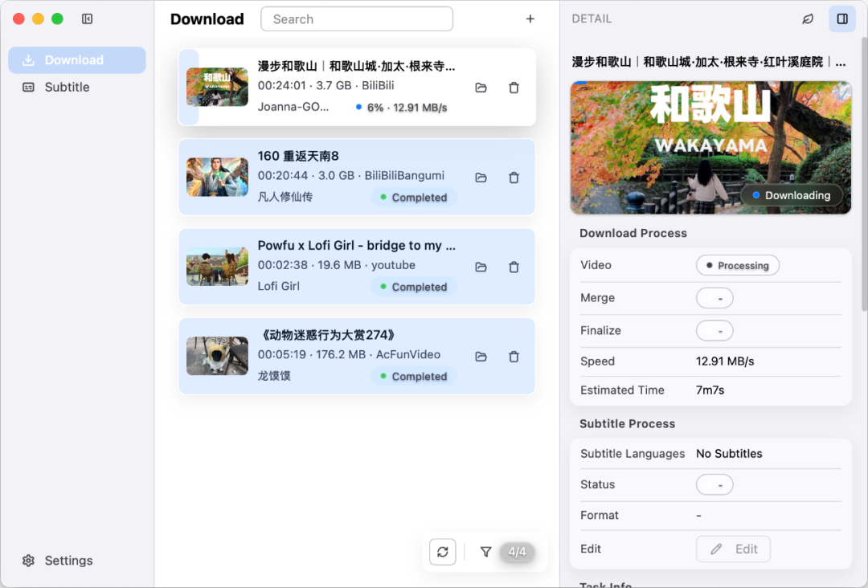Viewport: 868px width, 588px height.
Task: Open the Finalize status indicator
Action: (x=714, y=330)
